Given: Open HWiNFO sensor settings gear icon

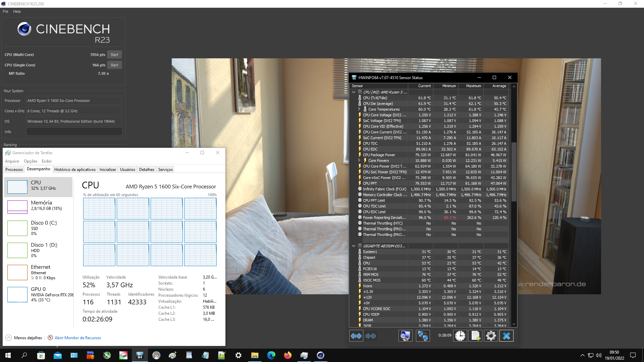Looking at the screenshot, I should tap(491, 336).
